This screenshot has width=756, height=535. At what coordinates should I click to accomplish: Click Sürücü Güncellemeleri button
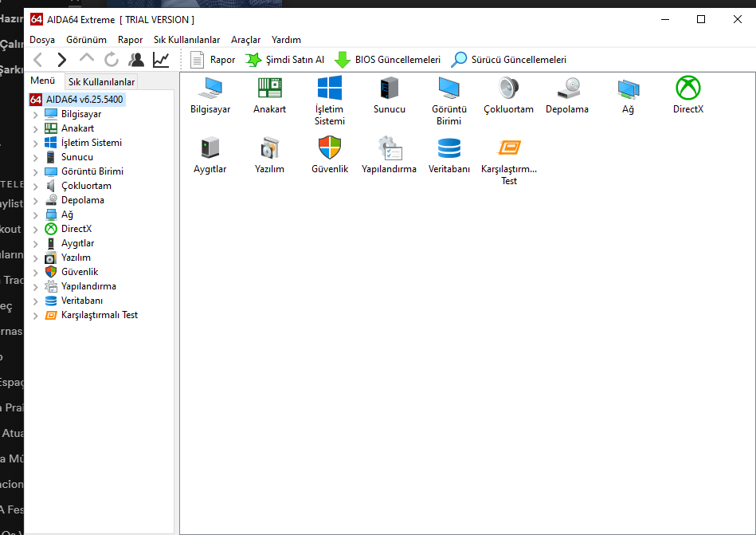pos(509,60)
